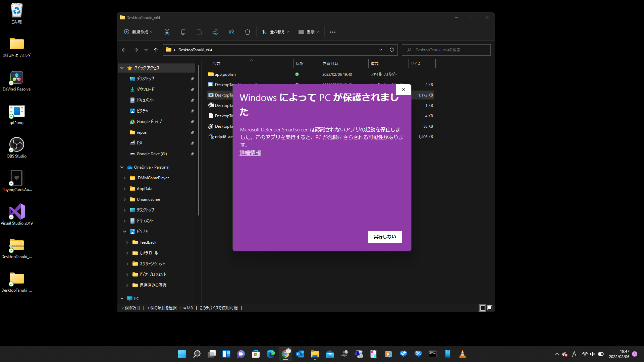Open the three-dots See more menu

(x=332, y=32)
